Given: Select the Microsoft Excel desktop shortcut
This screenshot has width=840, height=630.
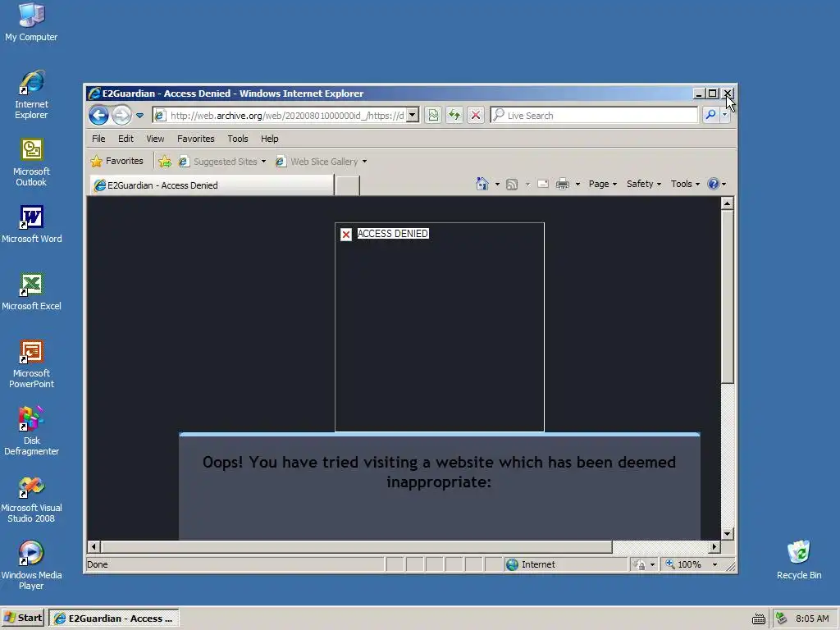Looking at the screenshot, I should [31, 291].
